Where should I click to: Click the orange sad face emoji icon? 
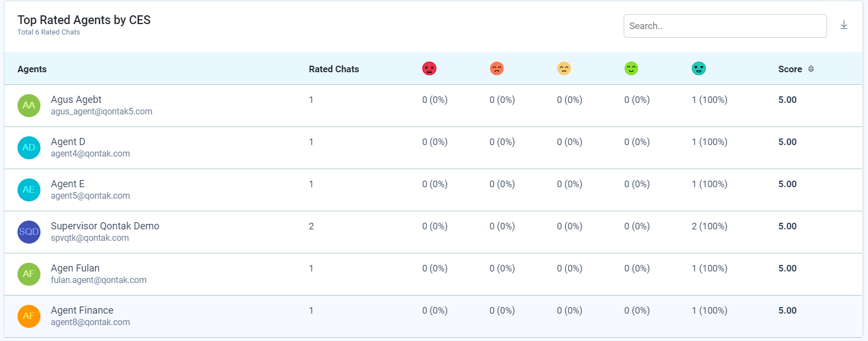click(x=496, y=69)
